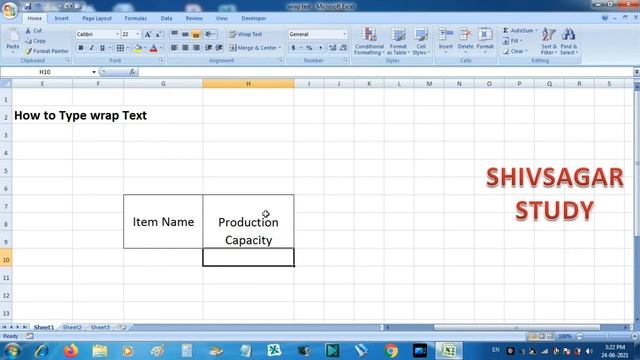The height and width of the screenshot is (360, 640).
Task: Apply Comma Style format
Action: 320,48
